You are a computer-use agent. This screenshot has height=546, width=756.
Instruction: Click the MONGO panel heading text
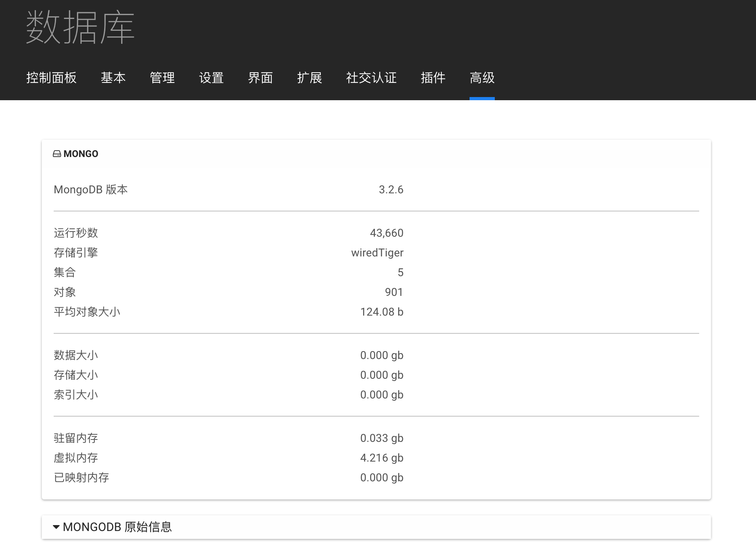click(x=81, y=154)
